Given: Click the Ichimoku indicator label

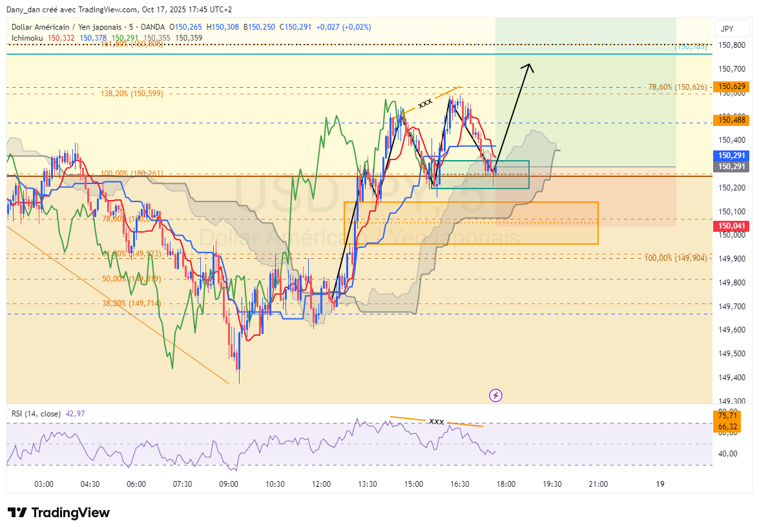Looking at the screenshot, I should [x=27, y=38].
